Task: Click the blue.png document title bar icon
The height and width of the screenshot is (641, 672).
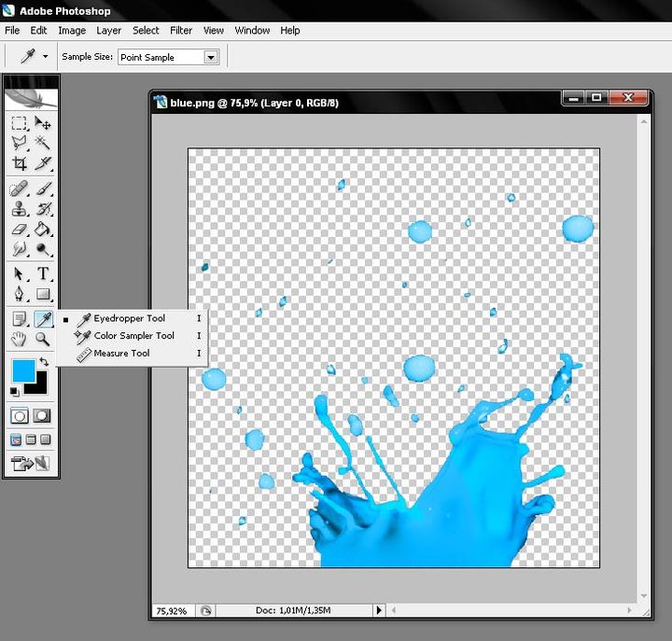Action: pos(161,103)
